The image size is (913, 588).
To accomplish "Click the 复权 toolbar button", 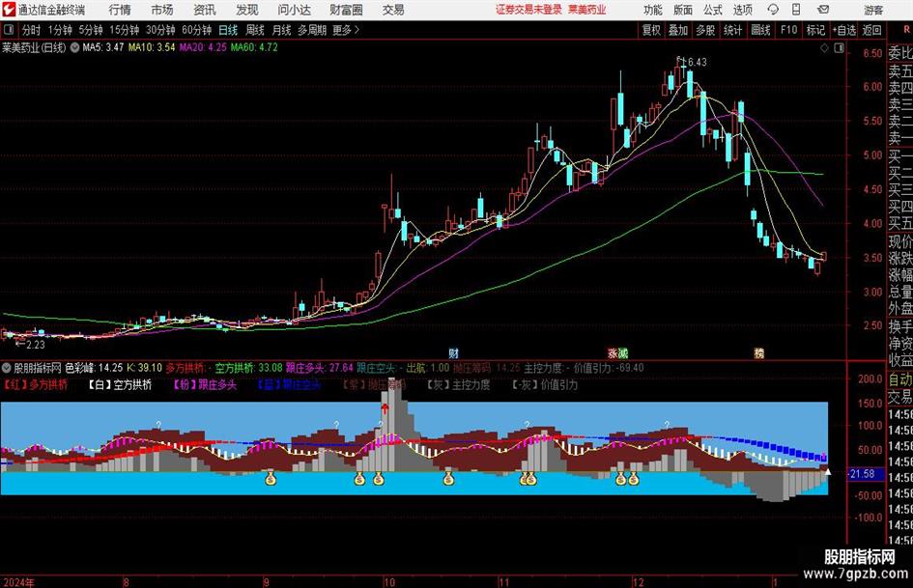I will coord(651,30).
